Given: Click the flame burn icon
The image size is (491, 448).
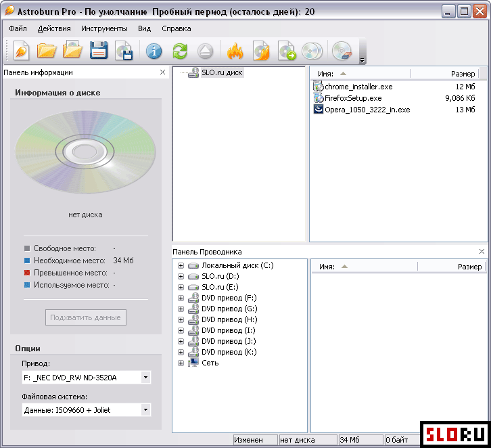Looking at the screenshot, I should coord(235,51).
